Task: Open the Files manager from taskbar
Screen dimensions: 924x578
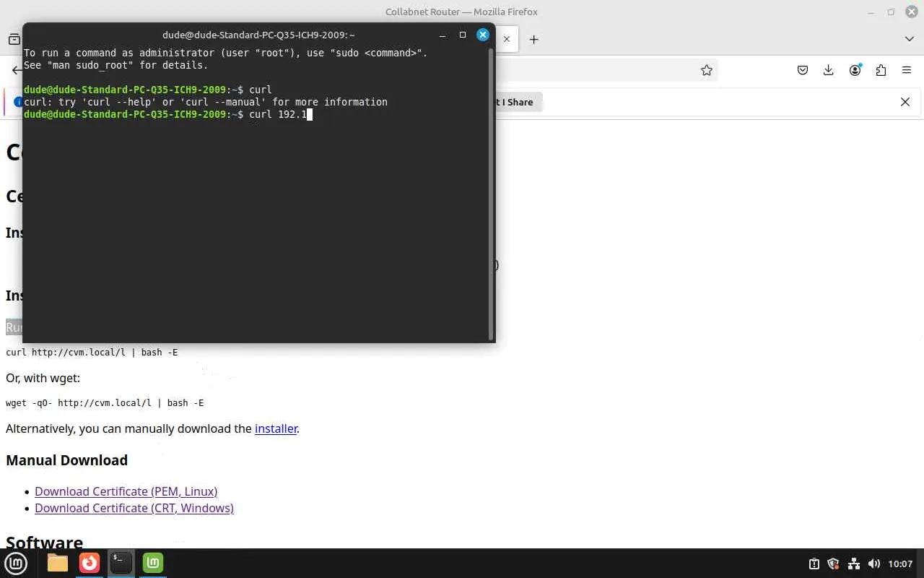Action: tap(58, 563)
